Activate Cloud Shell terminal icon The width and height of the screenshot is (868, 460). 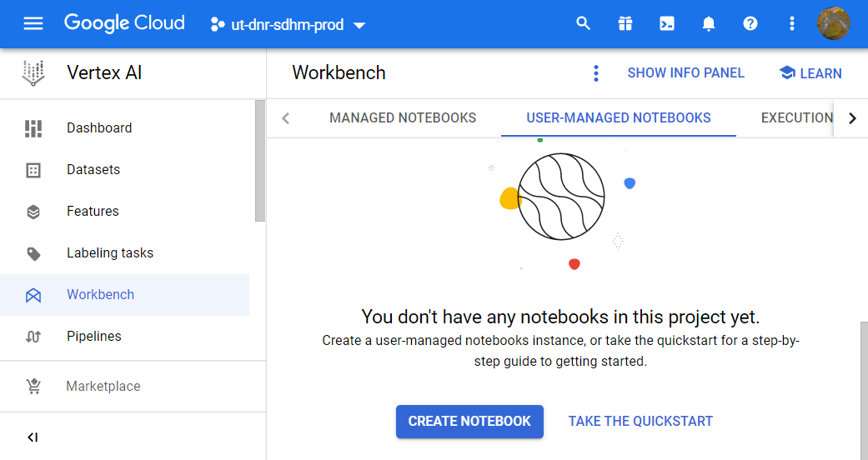[x=667, y=23]
